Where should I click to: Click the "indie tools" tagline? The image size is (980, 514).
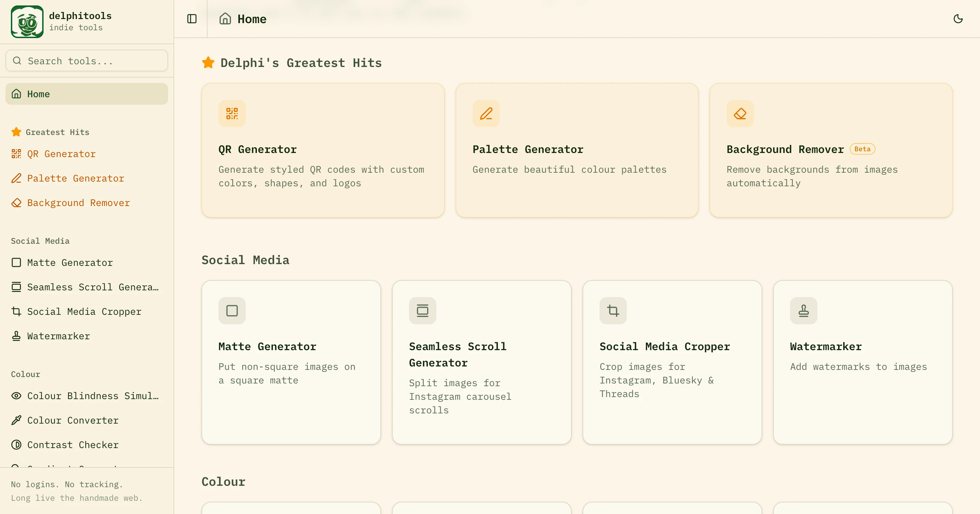(x=76, y=28)
